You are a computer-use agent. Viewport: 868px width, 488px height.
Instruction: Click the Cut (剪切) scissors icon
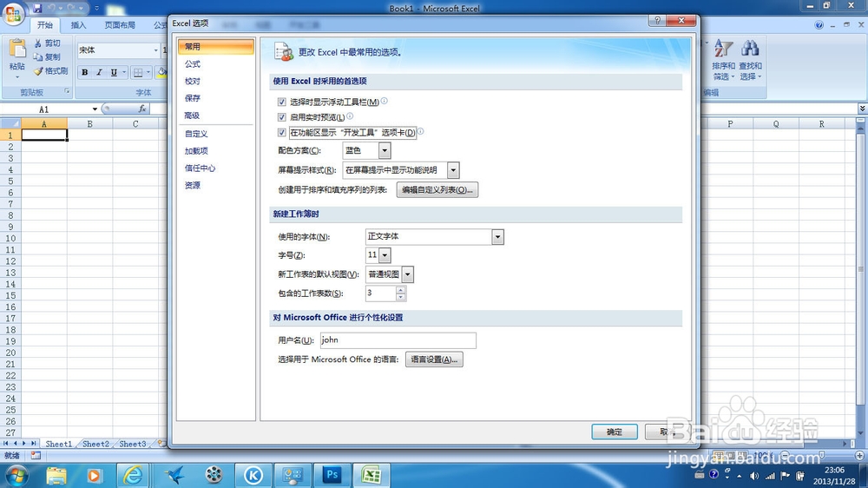tap(37, 43)
